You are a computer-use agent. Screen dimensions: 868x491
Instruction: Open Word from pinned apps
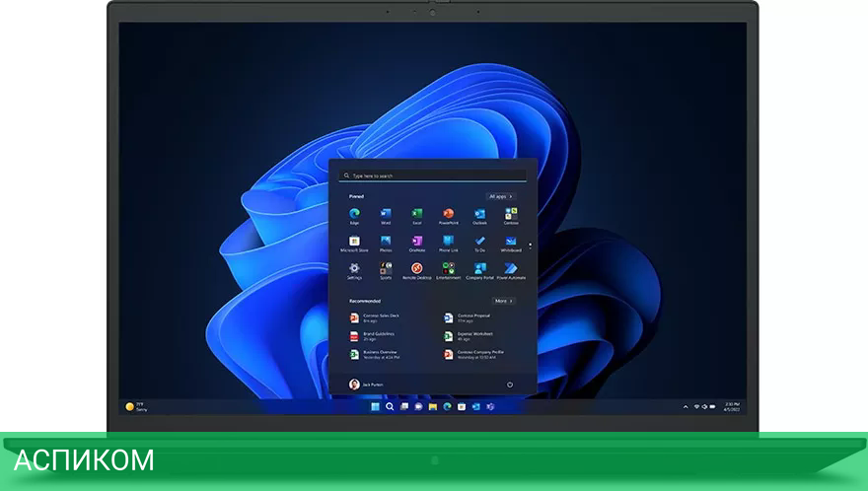pos(386,215)
